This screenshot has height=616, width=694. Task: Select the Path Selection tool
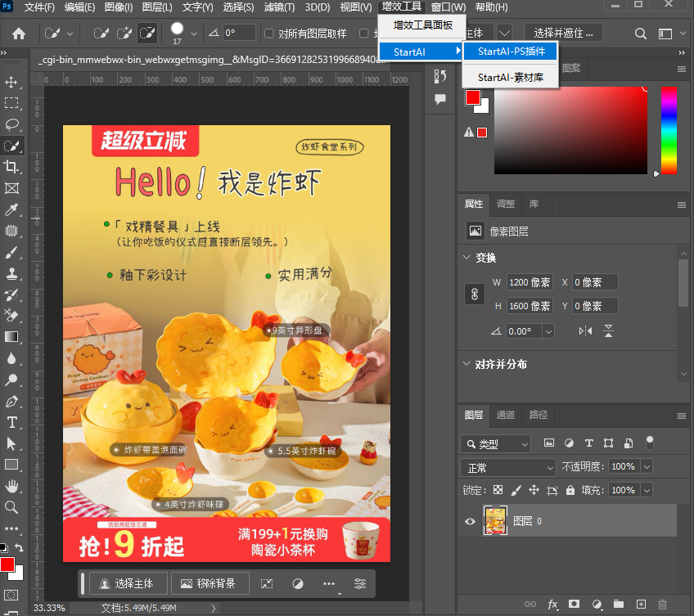click(11, 443)
